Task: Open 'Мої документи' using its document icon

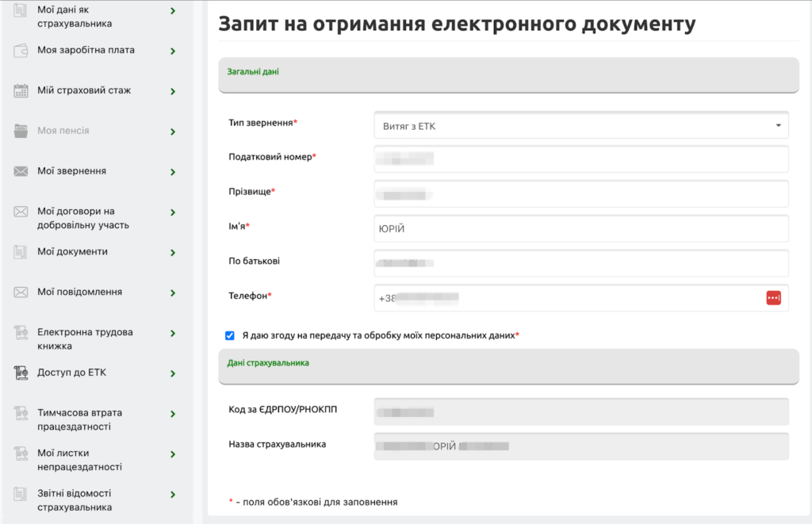Action: tap(19, 251)
